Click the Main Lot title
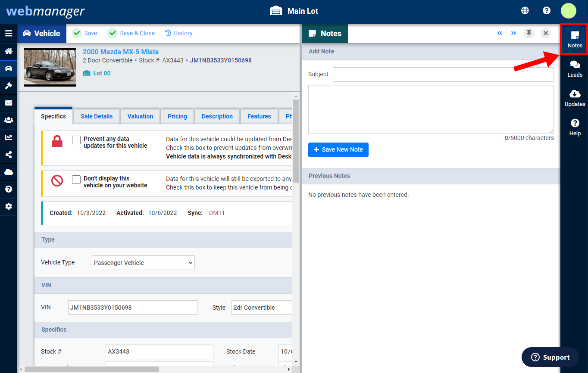The image size is (588, 373). [303, 11]
